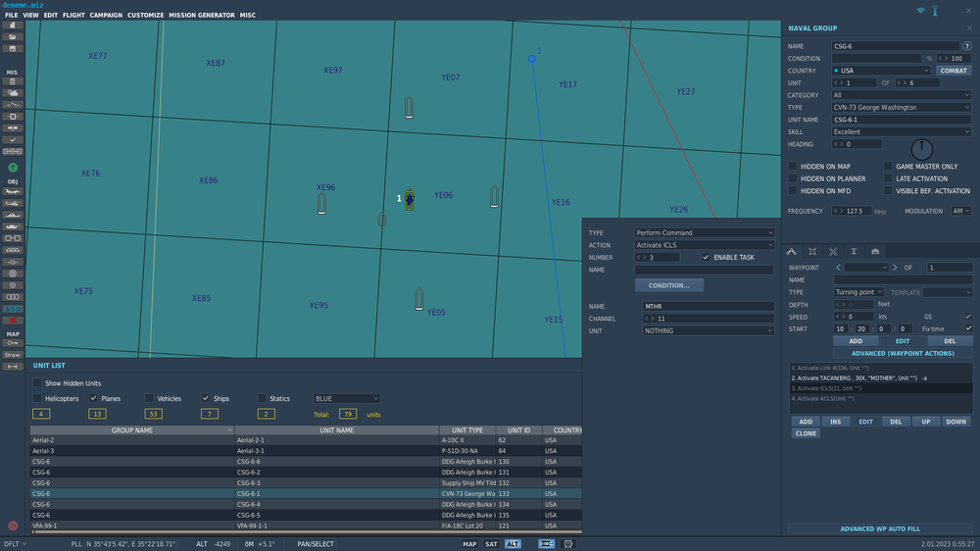Toggle the Late Activation checkbox

[x=888, y=178]
